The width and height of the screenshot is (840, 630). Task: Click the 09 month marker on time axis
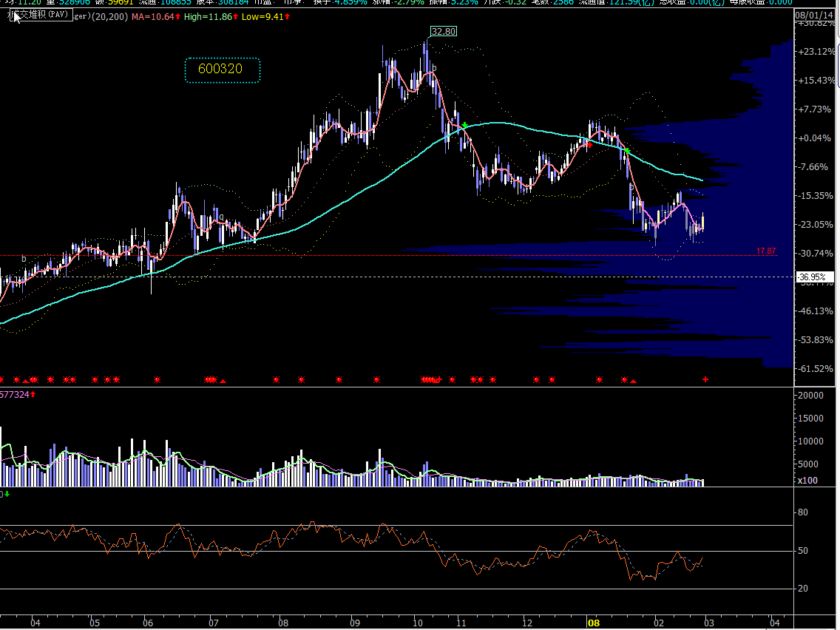pos(355,623)
